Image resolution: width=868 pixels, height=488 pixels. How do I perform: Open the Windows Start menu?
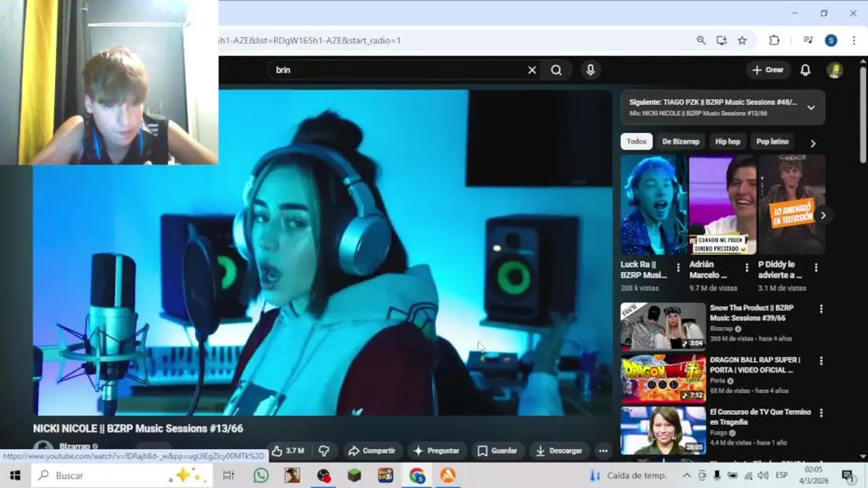point(15,476)
